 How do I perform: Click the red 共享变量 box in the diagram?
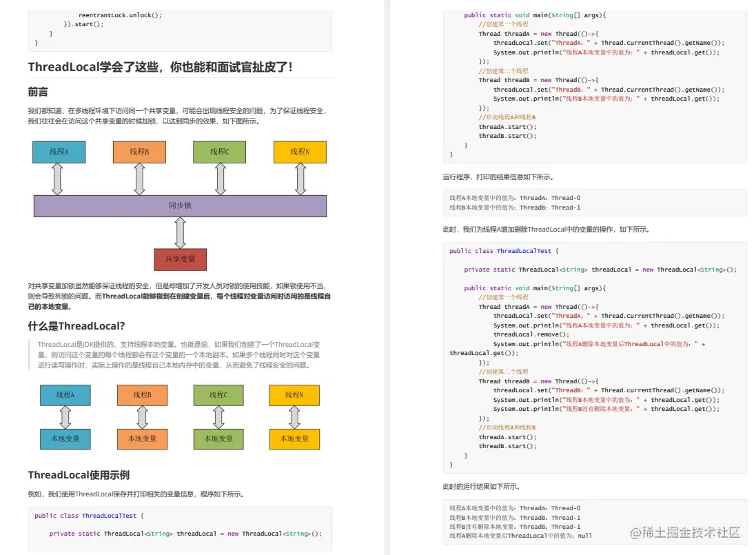pos(179,260)
